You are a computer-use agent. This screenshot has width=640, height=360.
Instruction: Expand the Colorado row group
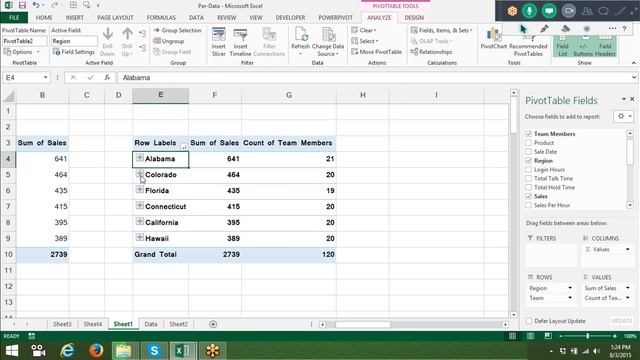[x=140, y=173]
